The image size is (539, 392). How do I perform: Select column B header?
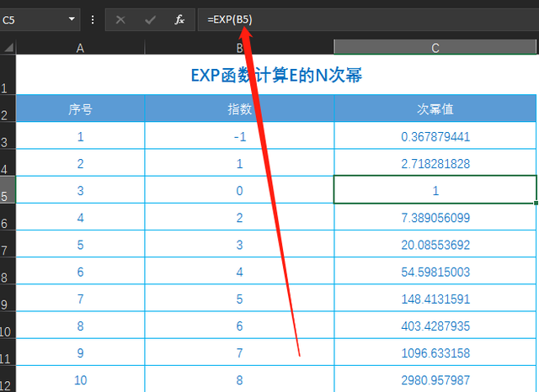(239, 48)
